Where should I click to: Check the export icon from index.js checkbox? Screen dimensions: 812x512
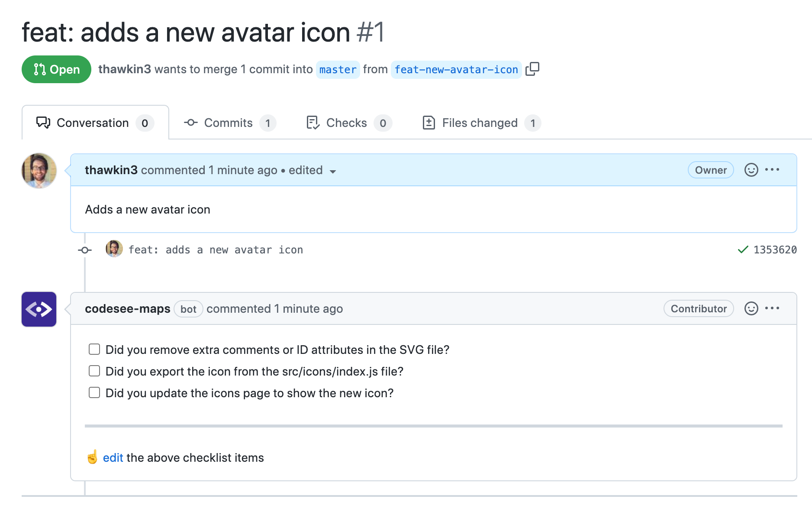(x=94, y=371)
